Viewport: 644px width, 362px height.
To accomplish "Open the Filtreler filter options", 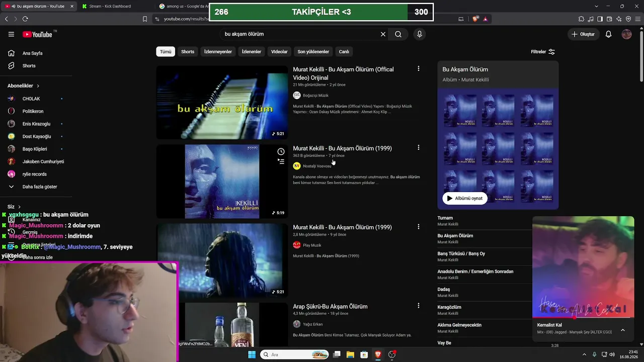I will point(543,52).
